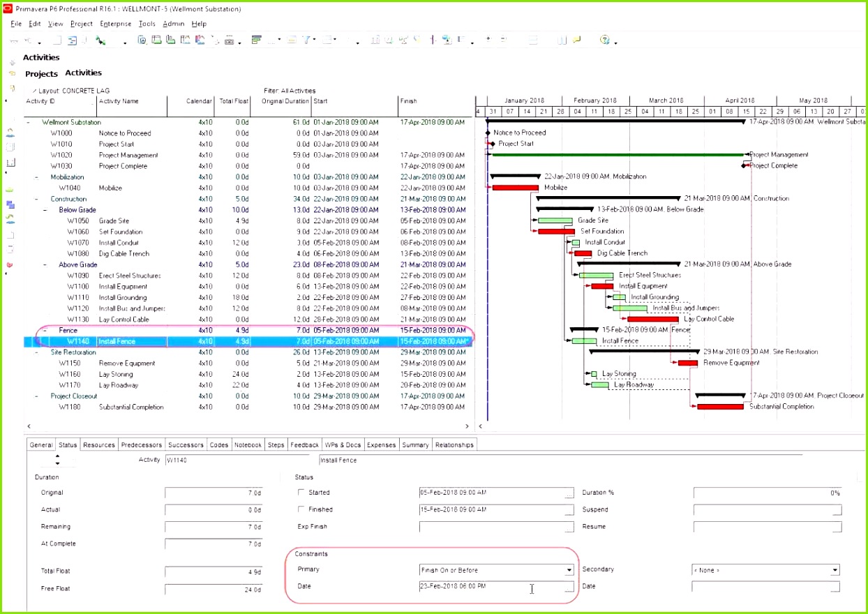Image resolution: width=868 pixels, height=614 pixels.
Task: Open the Tools menu
Action: (147, 23)
